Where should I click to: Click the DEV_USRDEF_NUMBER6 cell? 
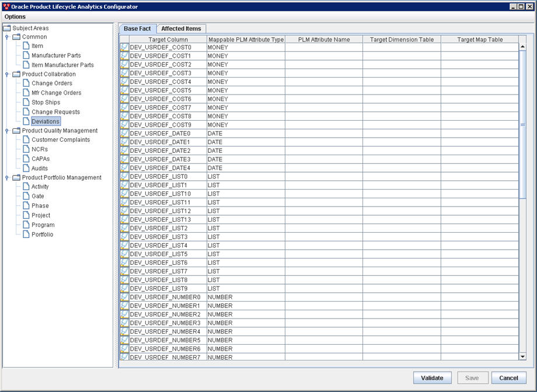point(168,348)
